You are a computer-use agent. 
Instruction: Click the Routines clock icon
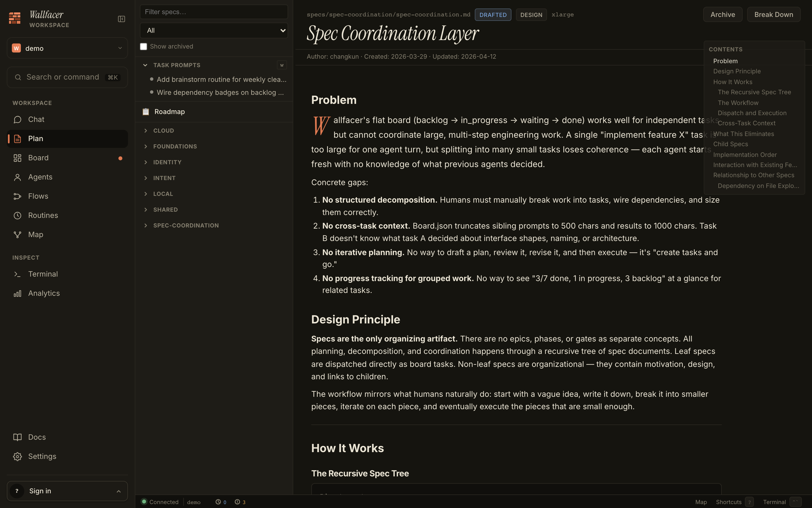click(17, 215)
